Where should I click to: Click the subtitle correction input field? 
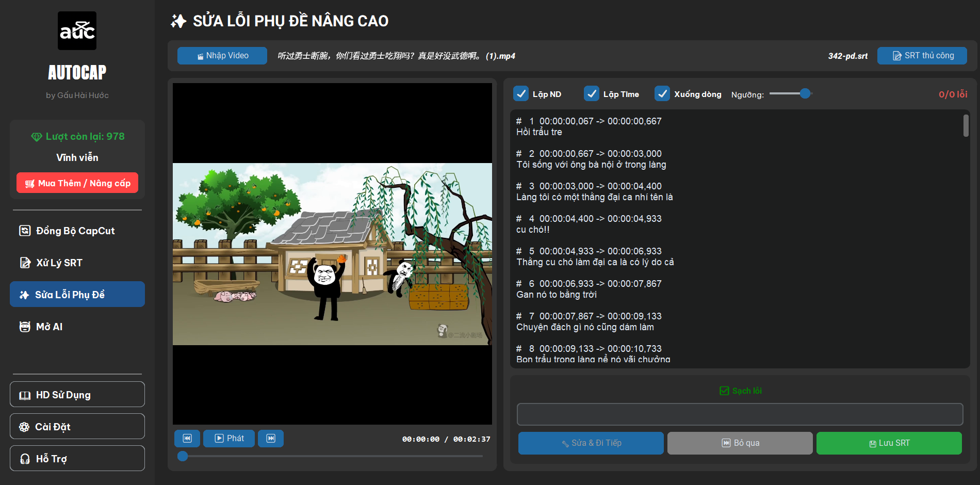(740, 414)
